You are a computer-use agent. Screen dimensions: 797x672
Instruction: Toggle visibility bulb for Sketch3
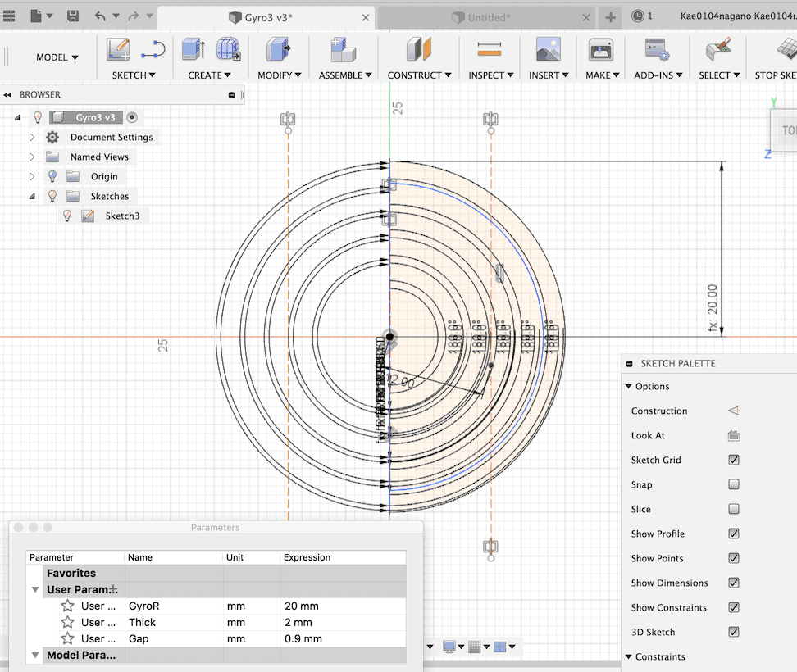point(67,216)
